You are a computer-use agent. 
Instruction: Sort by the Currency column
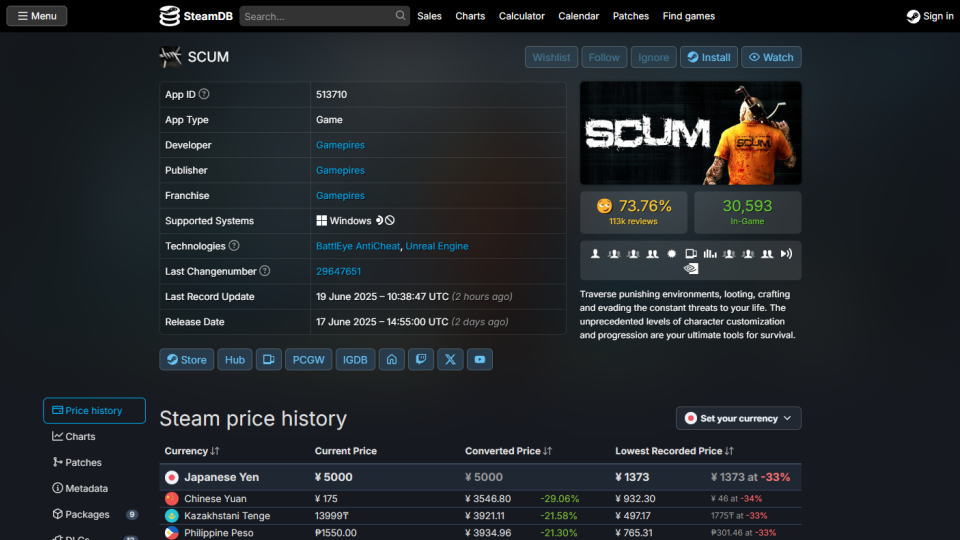pyautogui.click(x=192, y=451)
